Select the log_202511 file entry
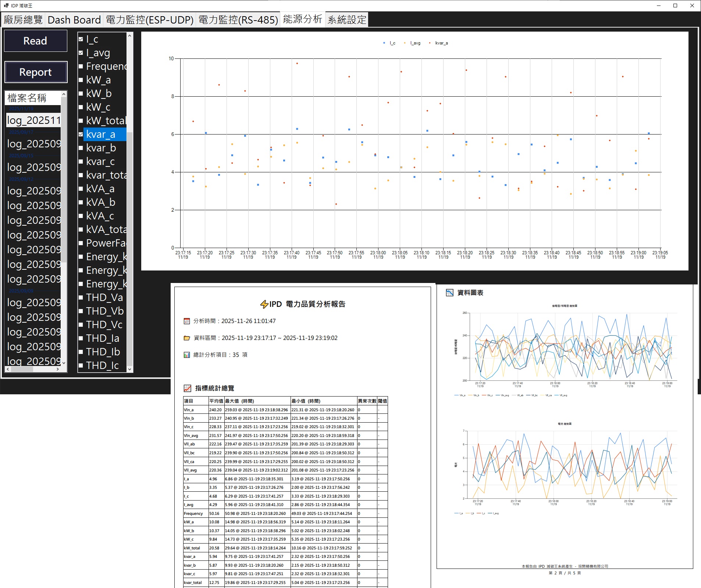701x588 pixels. pos(33,121)
